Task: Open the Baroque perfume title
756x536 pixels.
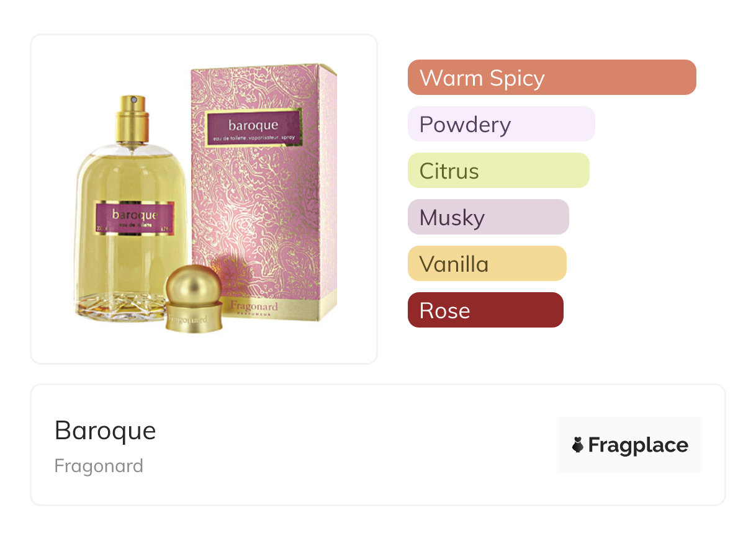Action: (x=106, y=430)
